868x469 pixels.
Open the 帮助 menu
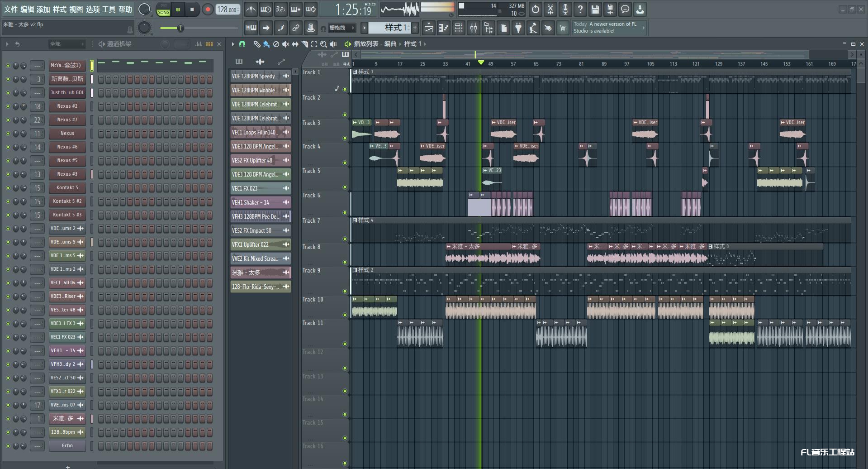click(x=125, y=9)
